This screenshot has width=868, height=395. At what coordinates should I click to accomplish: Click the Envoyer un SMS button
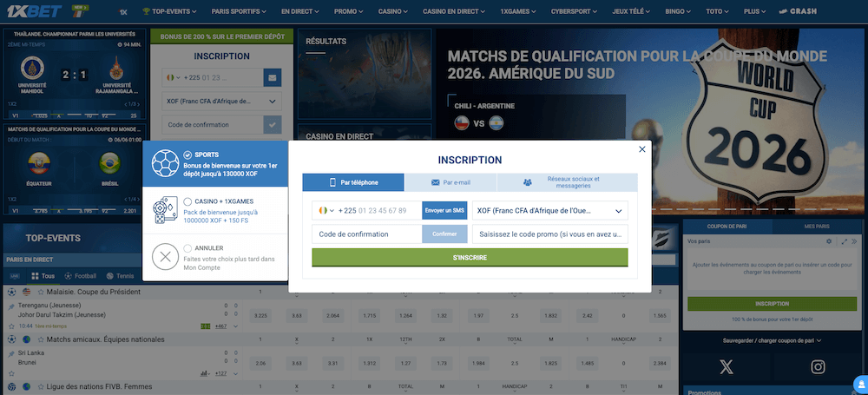tap(444, 210)
